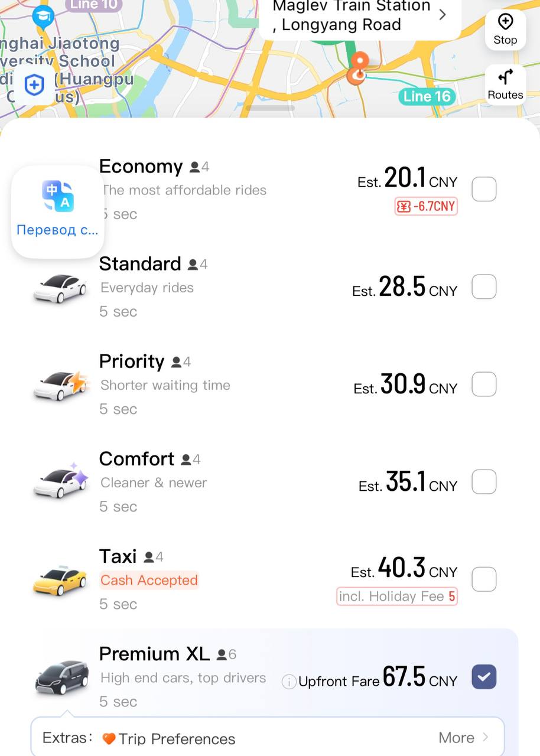Open the screen translation widget
The height and width of the screenshot is (756, 540).
pyautogui.click(x=58, y=211)
